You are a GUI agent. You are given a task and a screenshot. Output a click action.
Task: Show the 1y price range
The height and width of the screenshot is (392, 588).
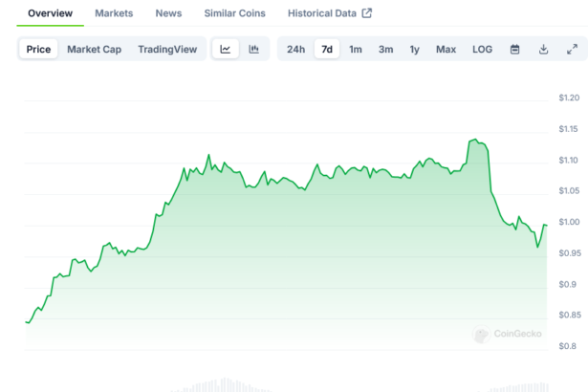(x=414, y=49)
